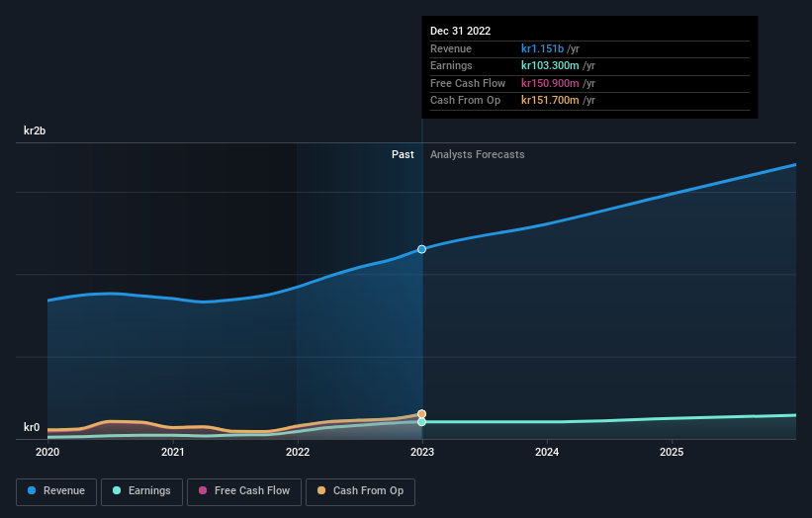Image resolution: width=812 pixels, height=518 pixels.
Task: Select the orange Cash From Op data point
Action: (x=422, y=414)
